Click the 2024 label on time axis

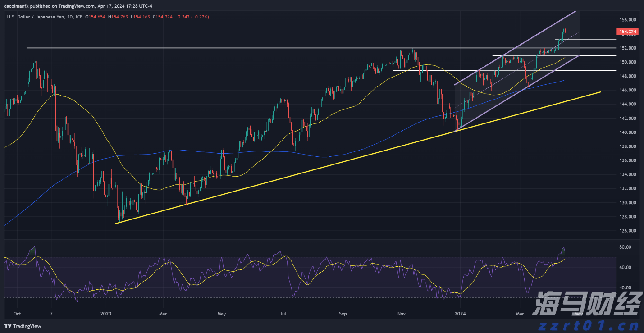coord(459,314)
